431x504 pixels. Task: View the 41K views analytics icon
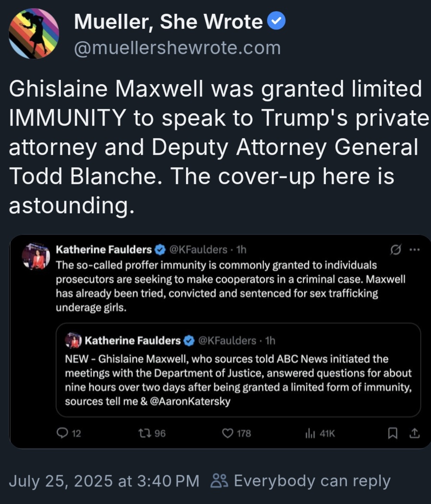[x=310, y=434]
